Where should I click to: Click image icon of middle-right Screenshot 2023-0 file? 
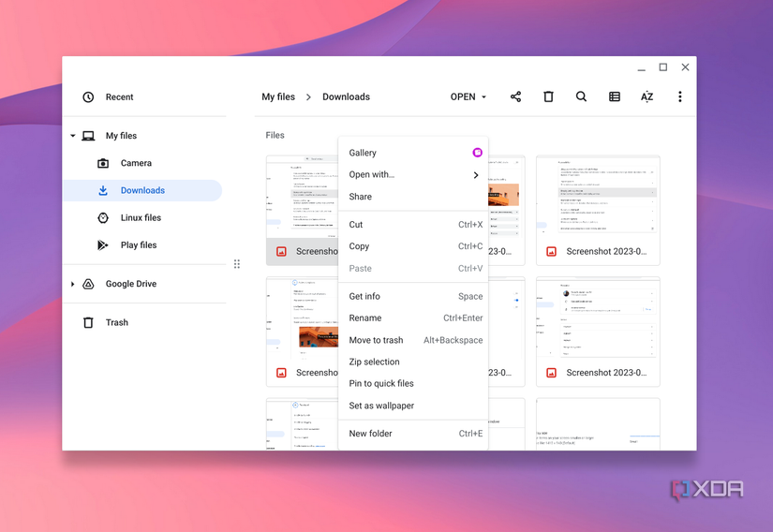(552, 373)
